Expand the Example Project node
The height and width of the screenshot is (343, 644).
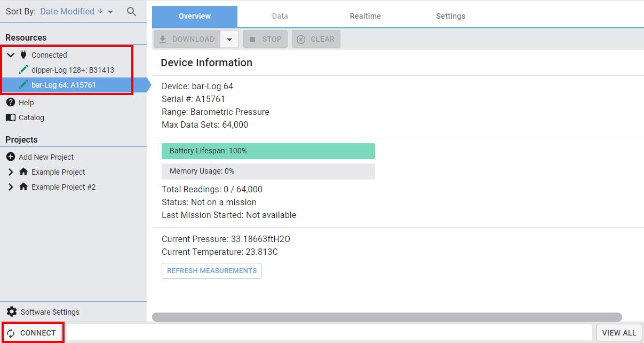pyautogui.click(x=11, y=171)
